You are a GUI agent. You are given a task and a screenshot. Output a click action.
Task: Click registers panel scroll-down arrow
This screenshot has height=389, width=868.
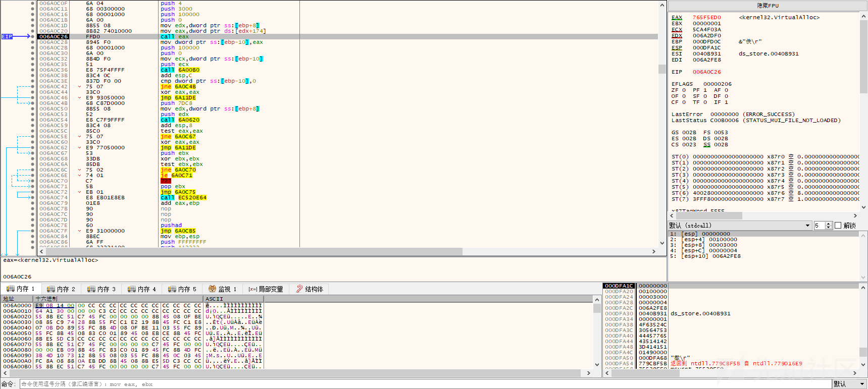point(863,207)
